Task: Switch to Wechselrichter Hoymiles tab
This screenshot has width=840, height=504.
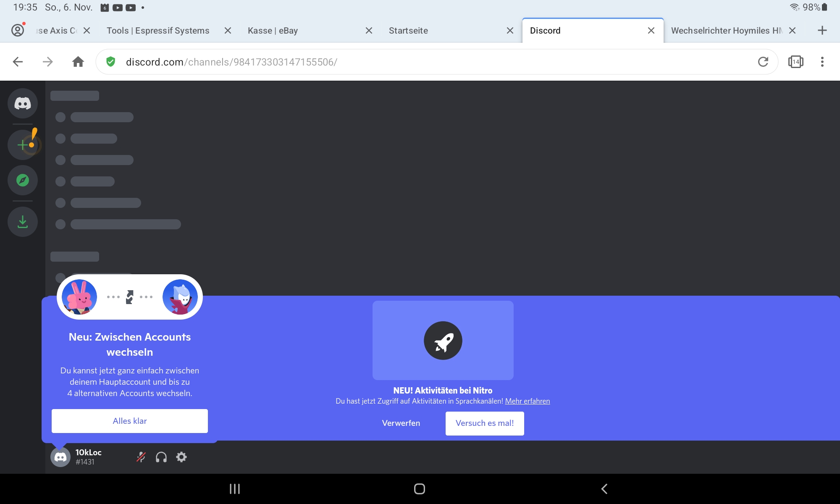Action: pos(727,31)
